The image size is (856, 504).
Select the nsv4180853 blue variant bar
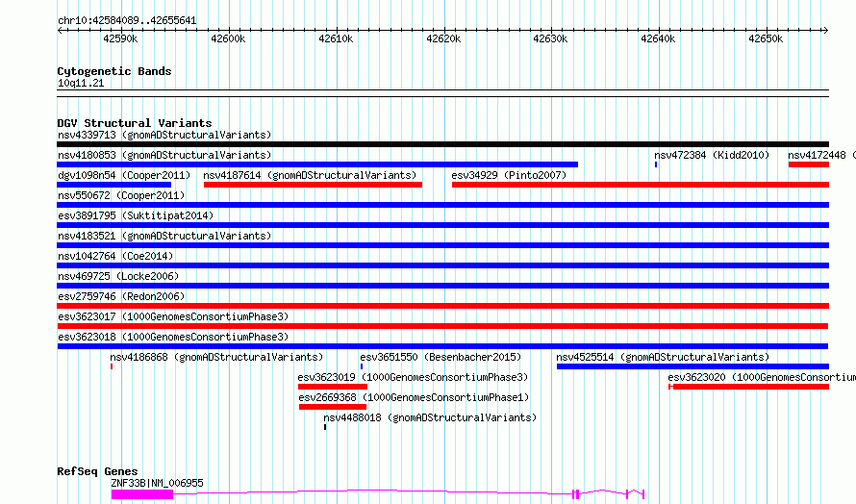pos(317,164)
